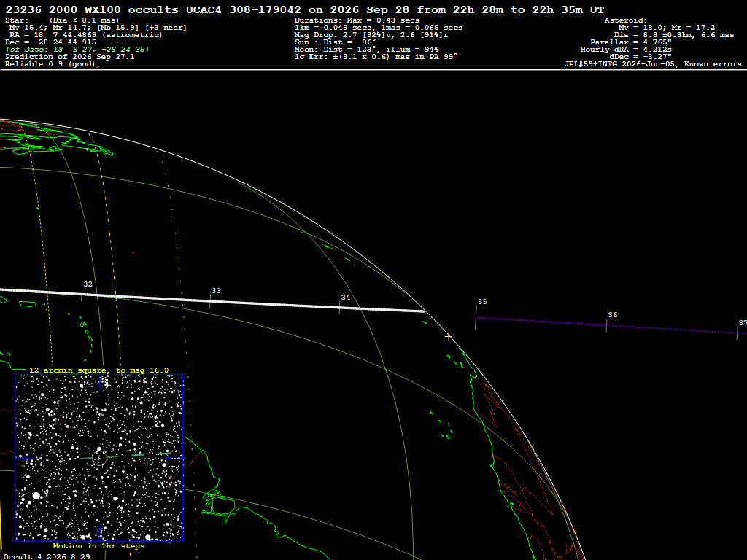Image resolution: width=747 pixels, height=560 pixels.
Task: Click the '12 arcmin square, to mag 16.0' label
Action: click(99, 370)
